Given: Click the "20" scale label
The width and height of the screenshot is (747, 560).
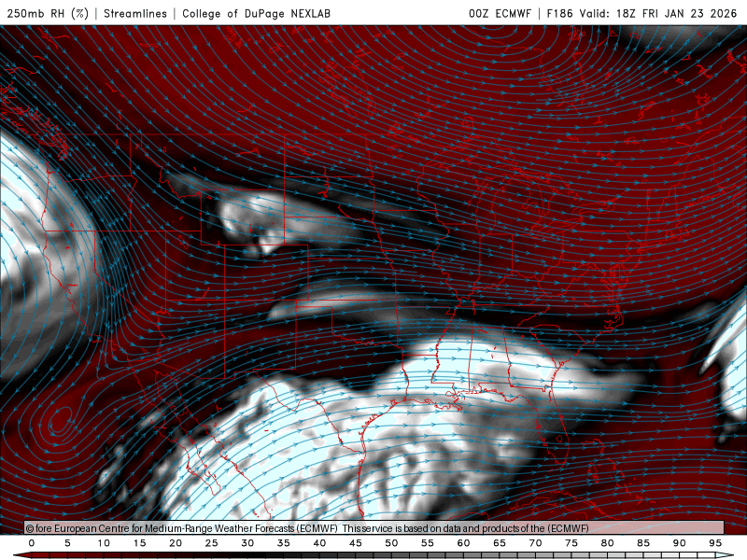Looking at the screenshot, I should pyautogui.click(x=176, y=543).
